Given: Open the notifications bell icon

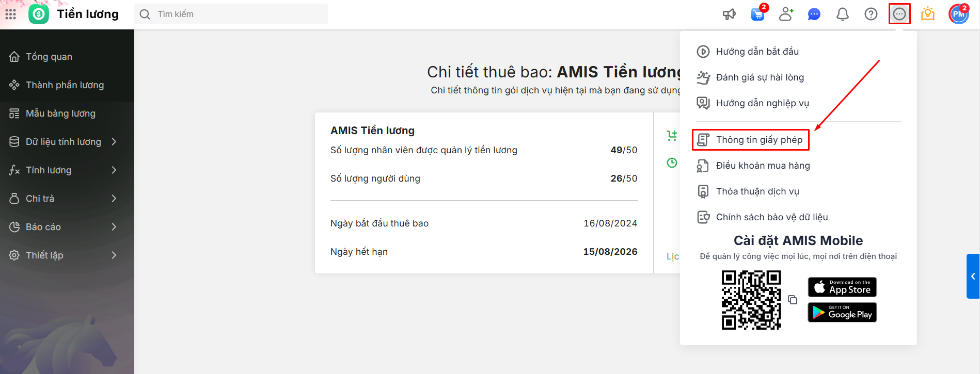Looking at the screenshot, I should 843,14.
